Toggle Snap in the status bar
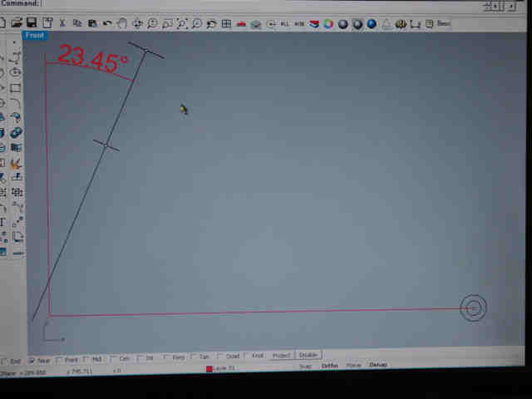The image size is (532, 399). [305, 367]
